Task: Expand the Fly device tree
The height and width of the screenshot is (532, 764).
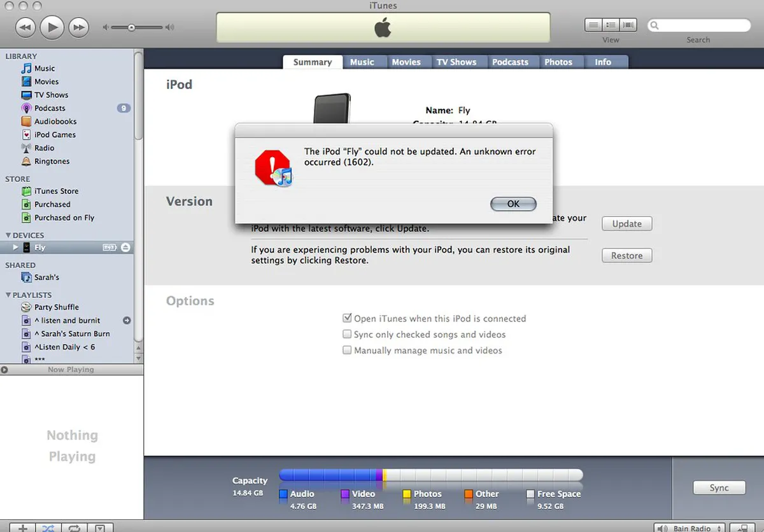Action: point(16,248)
